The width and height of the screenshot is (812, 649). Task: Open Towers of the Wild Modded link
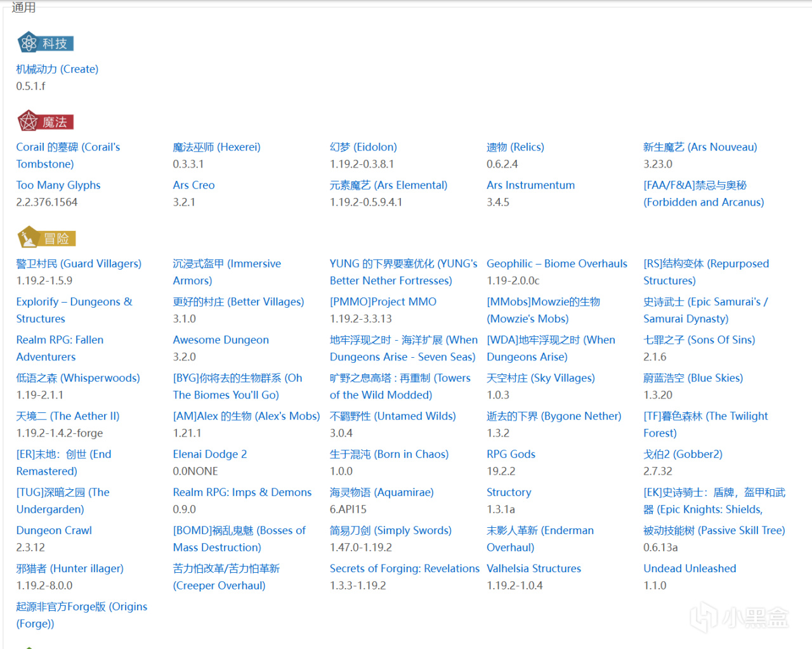(400, 386)
